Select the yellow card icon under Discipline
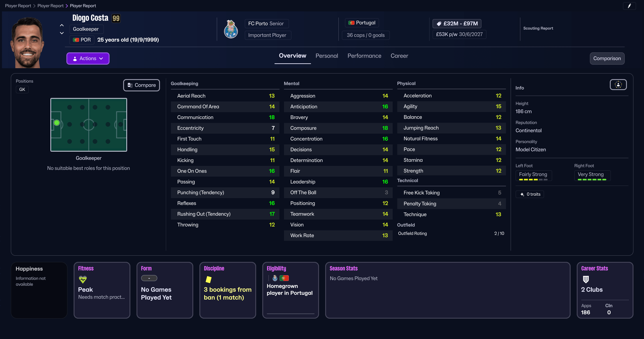Image resolution: width=644 pixels, height=339 pixels. (x=209, y=280)
